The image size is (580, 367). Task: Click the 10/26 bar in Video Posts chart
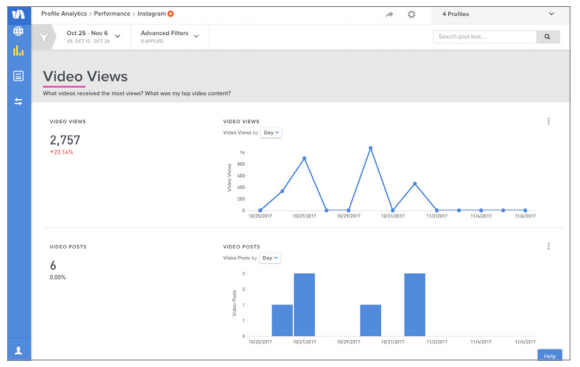282,320
